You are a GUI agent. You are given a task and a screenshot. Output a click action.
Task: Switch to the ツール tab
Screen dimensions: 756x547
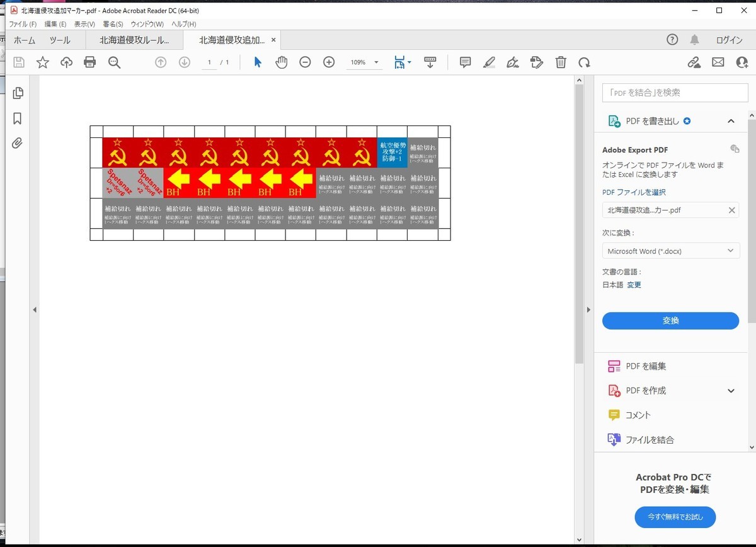(60, 40)
